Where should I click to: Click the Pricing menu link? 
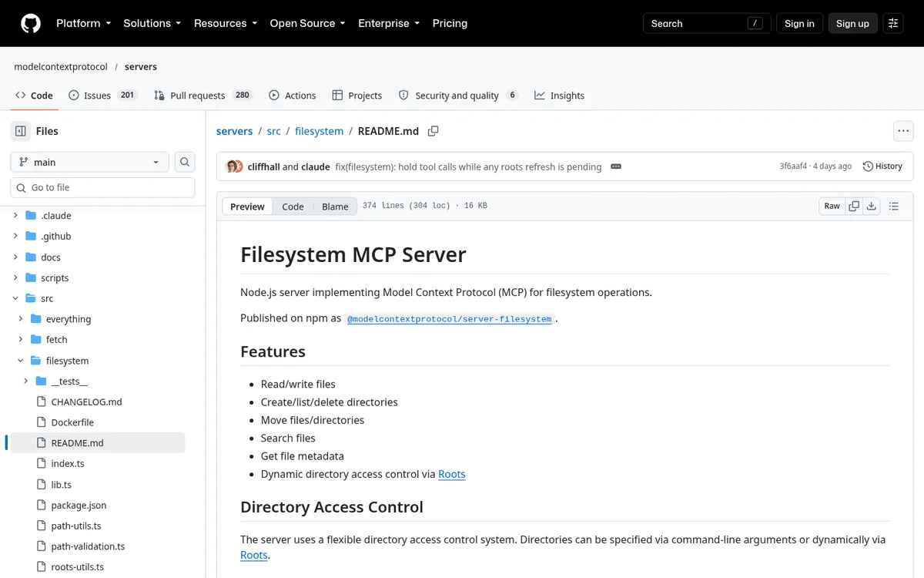(450, 23)
